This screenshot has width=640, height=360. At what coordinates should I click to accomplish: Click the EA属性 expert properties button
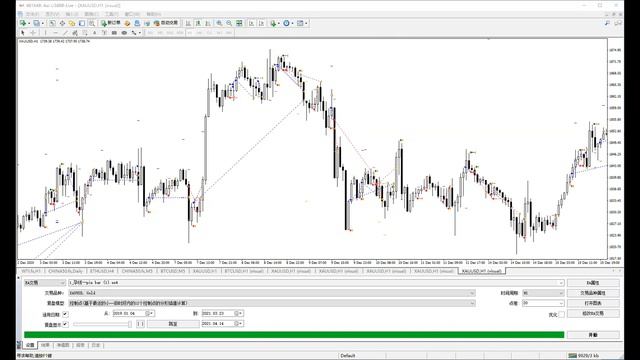pyautogui.click(x=593, y=282)
